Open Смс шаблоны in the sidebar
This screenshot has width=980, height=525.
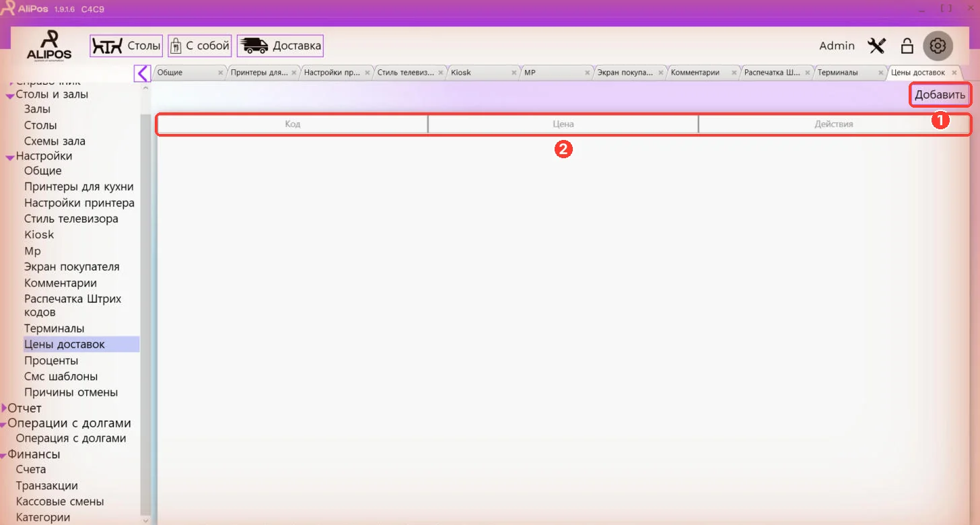(61, 376)
